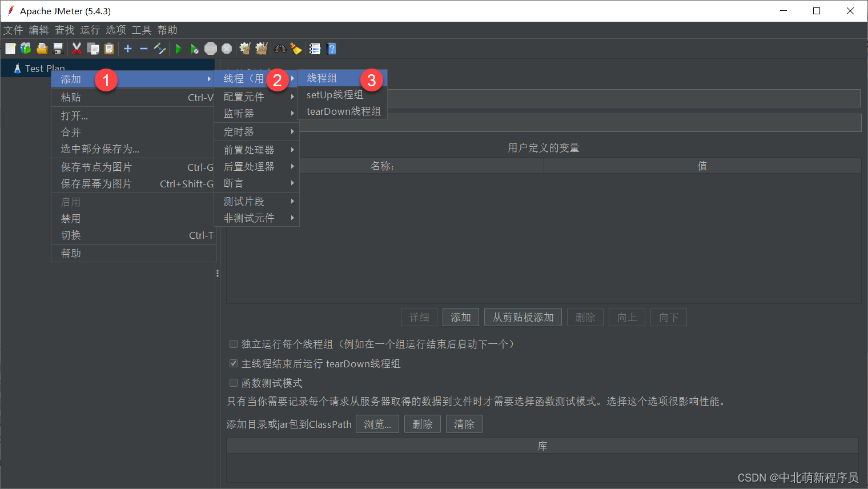Click the Cut scissors icon
Viewport: 868px width, 489px height.
click(x=77, y=49)
